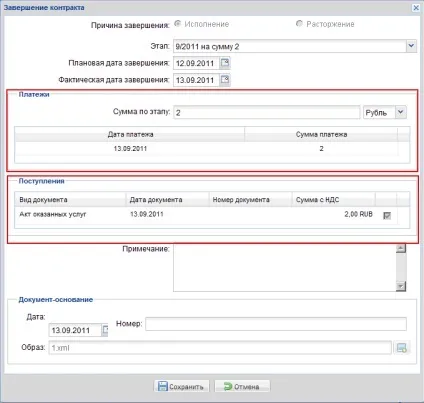
Task: Open calendar for Фактическая дата завершения
Action: click(225, 80)
